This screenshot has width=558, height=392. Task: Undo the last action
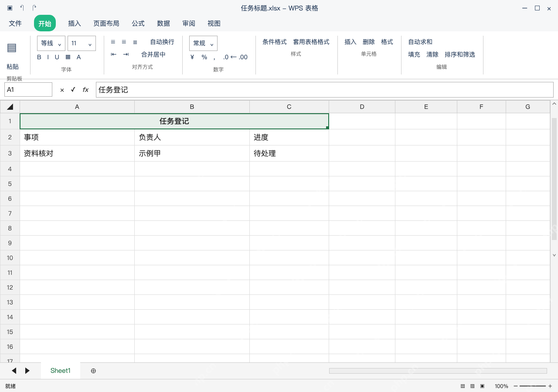22,8
